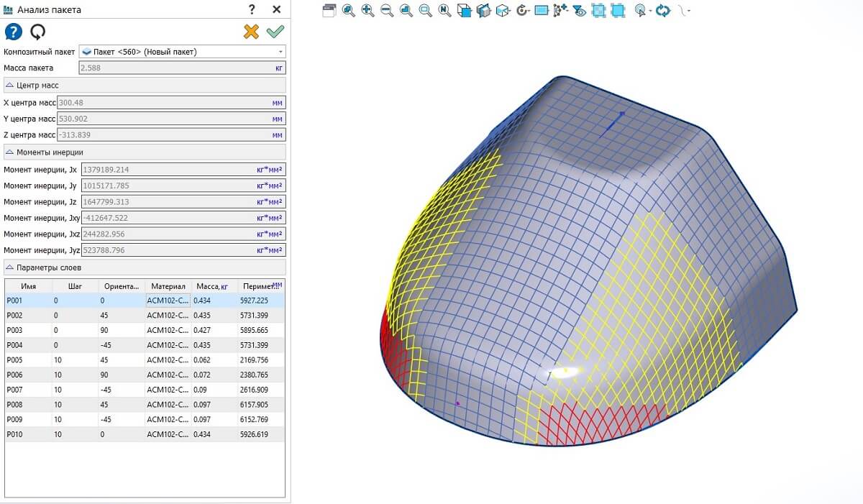Sort by the Имя column header
The height and width of the screenshot is (504, 863).
coord(28,286)
